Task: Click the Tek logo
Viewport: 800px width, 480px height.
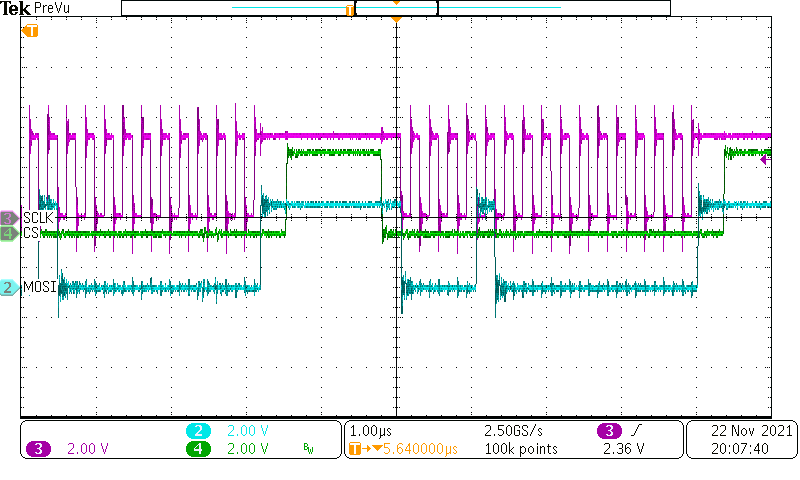Action: (x=16, y=8)
